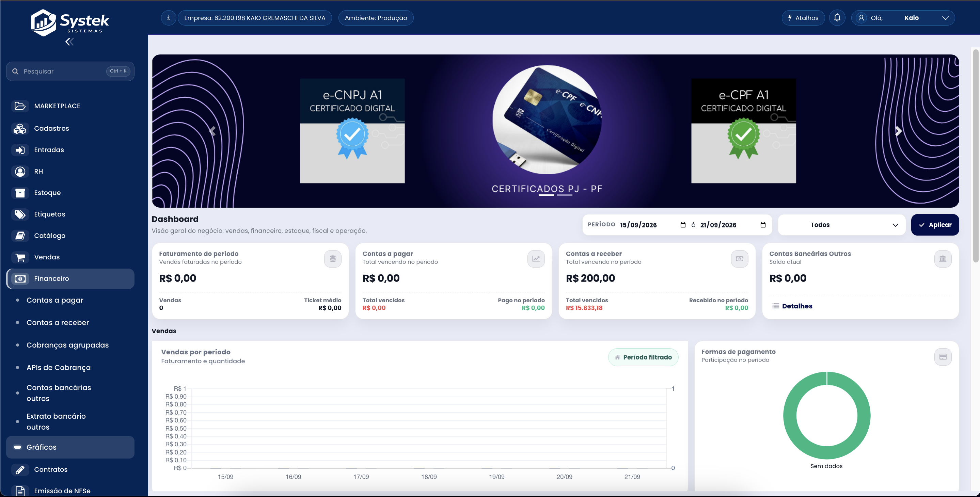Open the Detalhes link
The image size is (980, 497).
pos(797,306)
